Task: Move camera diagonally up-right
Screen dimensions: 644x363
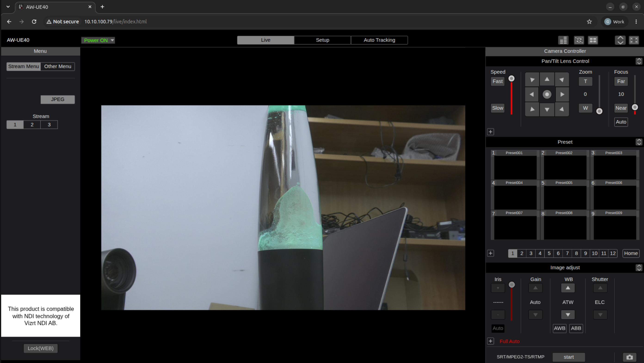Action: point(562,80)
